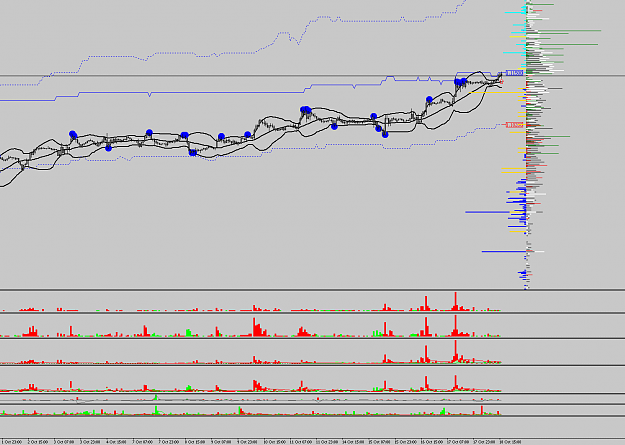Click the "18 Oct 15:00" time axis label
Image resolution: width=625 pixels, height=445 pixels.
click(x=511, y=441)
